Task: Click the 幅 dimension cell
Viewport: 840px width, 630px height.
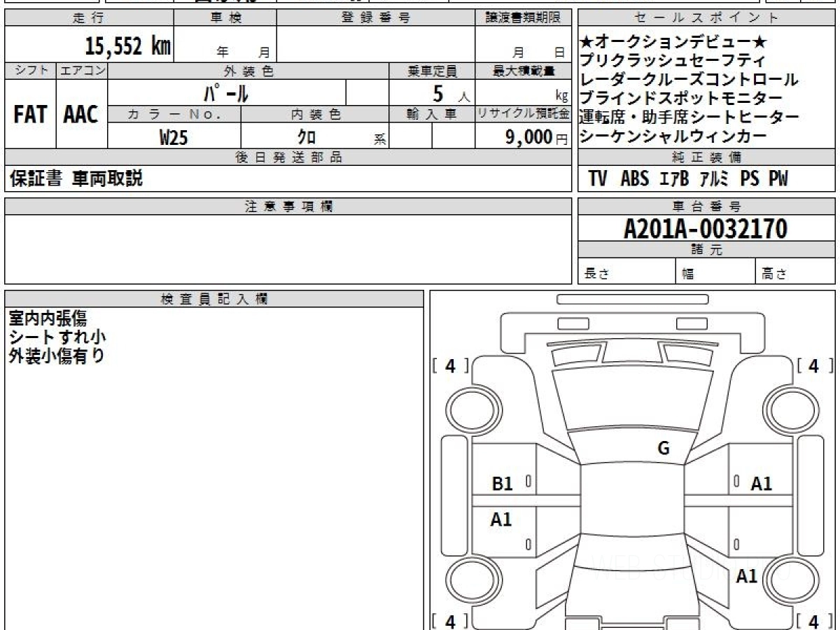Action: 715,272
